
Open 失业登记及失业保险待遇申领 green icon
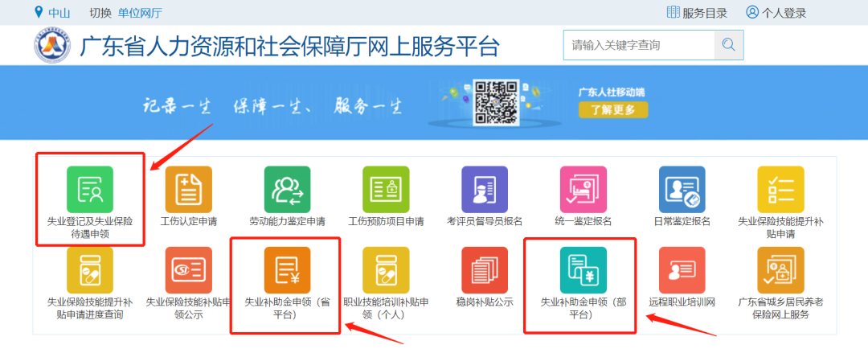(x=90, y=190)
